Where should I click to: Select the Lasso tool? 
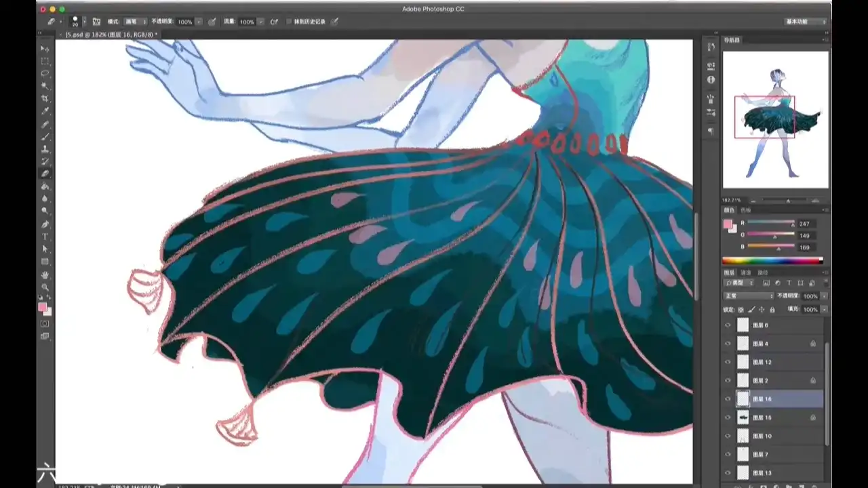(45, 73)
